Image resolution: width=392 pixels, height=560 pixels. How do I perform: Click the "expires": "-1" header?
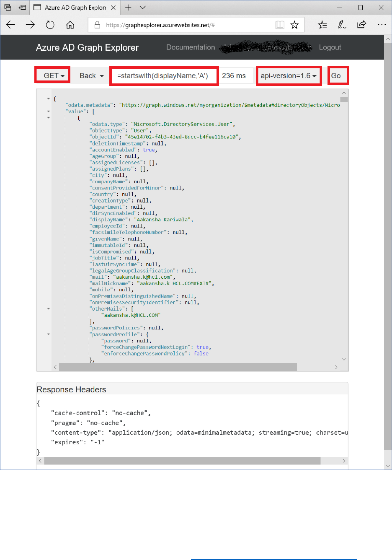(77, 442)
